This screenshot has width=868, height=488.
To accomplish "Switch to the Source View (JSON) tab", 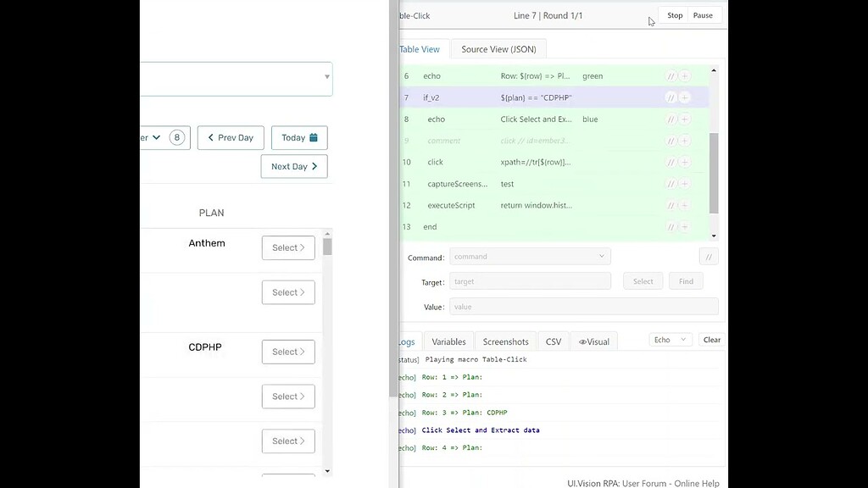I will [498, 49].
